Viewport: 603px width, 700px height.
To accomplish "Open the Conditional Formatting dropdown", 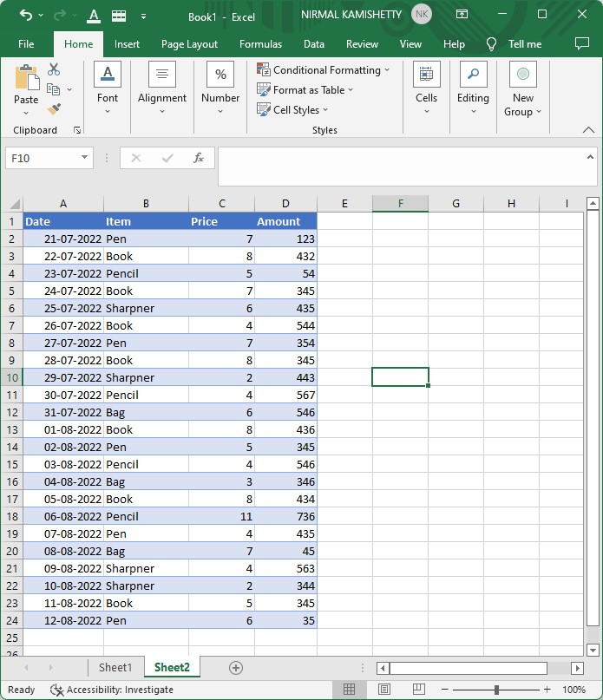I will [324, 70].
